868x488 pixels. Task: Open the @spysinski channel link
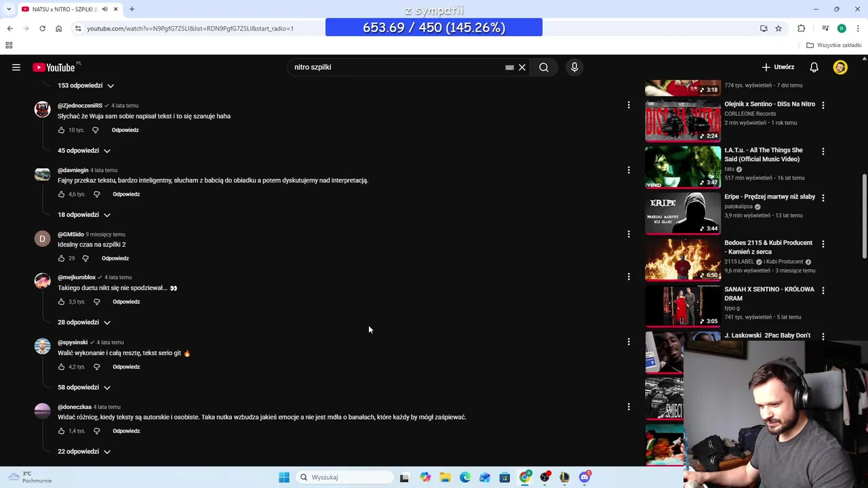pos(73,342)
